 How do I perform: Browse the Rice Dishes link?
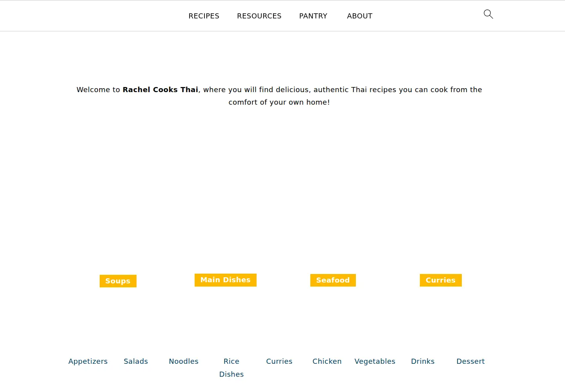(231, 368)
